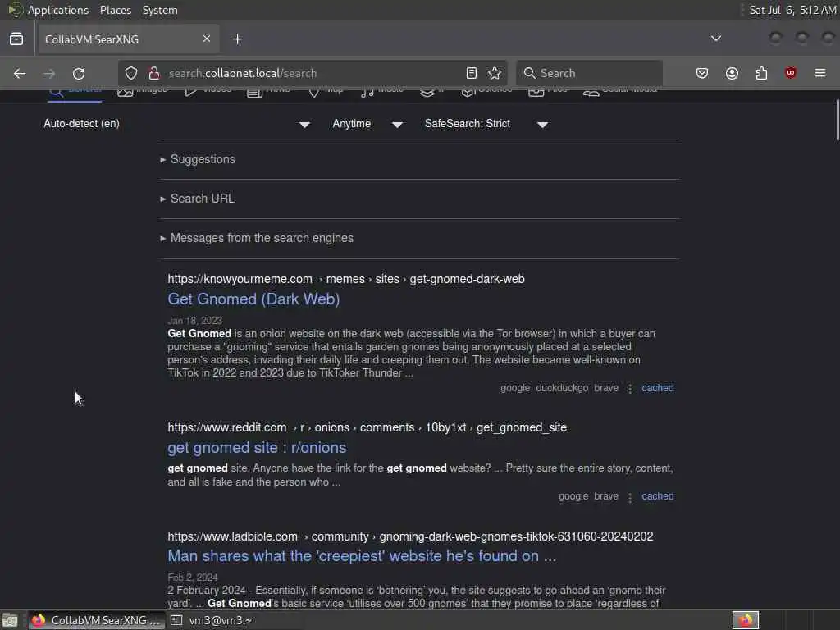Click the Firefox icon in the bottom-right tray
This screenshot has width=840, height=630.
click(x=746, y=620)
